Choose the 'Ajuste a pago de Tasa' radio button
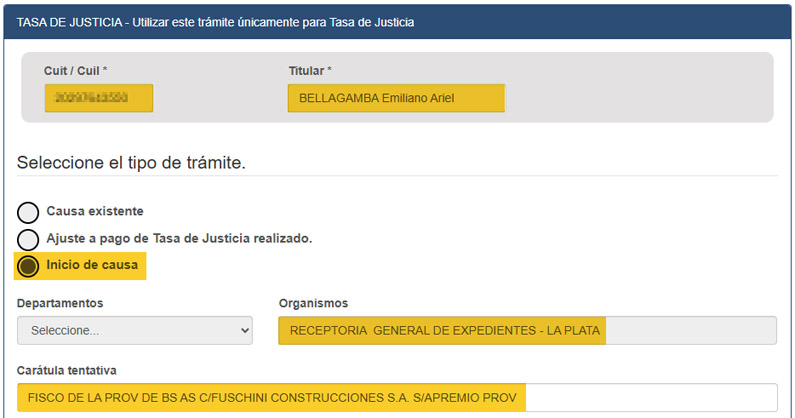 (x=29, y=240)
